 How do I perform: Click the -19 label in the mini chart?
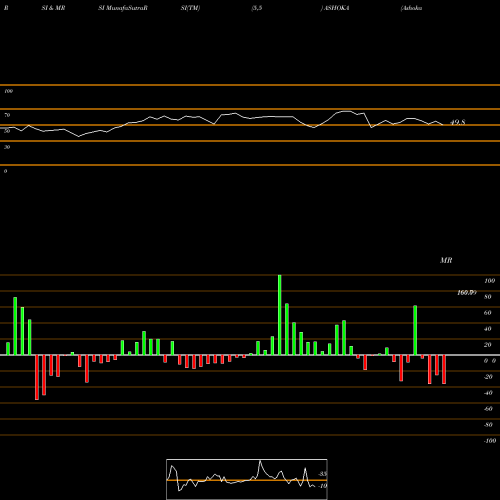pyautogui.click(x=322, y=486)
